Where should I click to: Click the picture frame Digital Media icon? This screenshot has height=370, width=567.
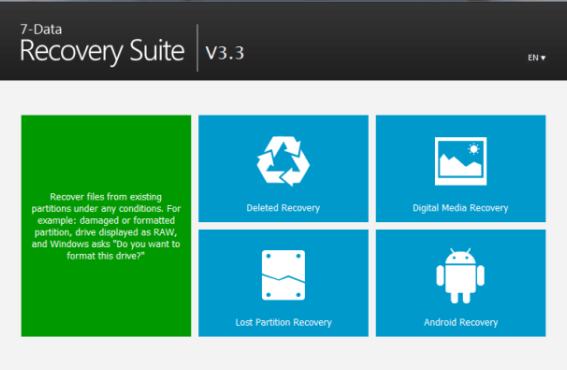point(461,161)
